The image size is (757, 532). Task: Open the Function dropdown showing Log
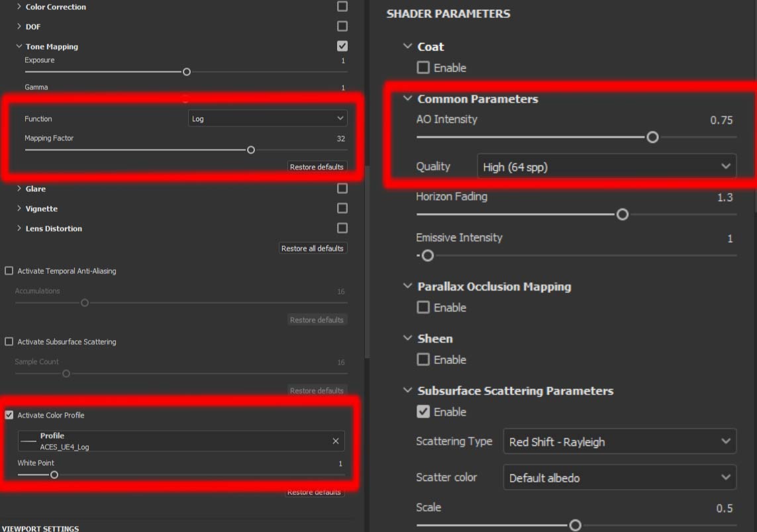(268, 118)
